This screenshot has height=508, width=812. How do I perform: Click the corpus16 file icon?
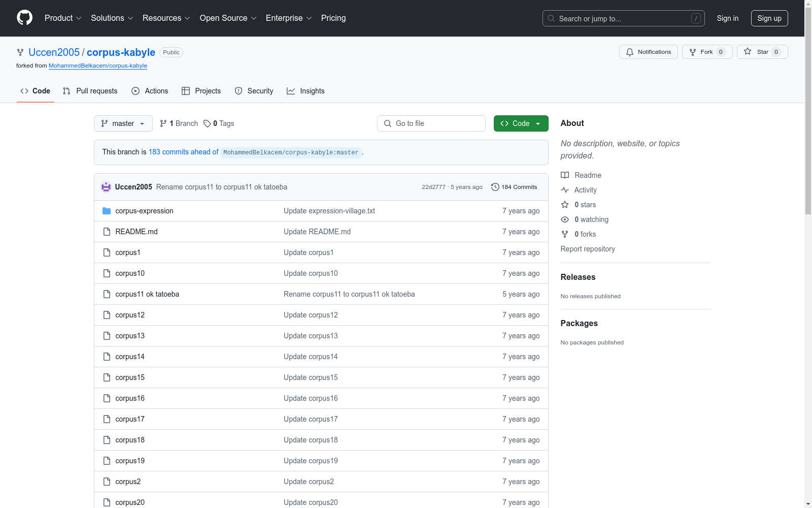click(107, 398)
